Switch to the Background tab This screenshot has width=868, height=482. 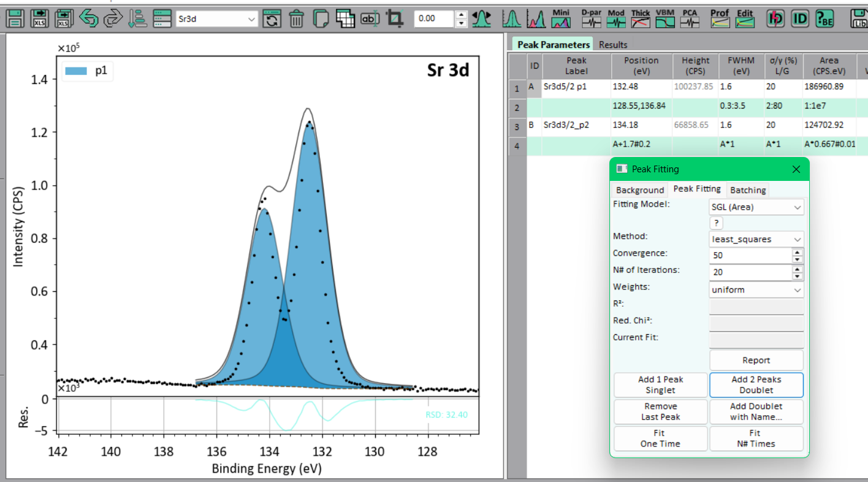[640, 189]
